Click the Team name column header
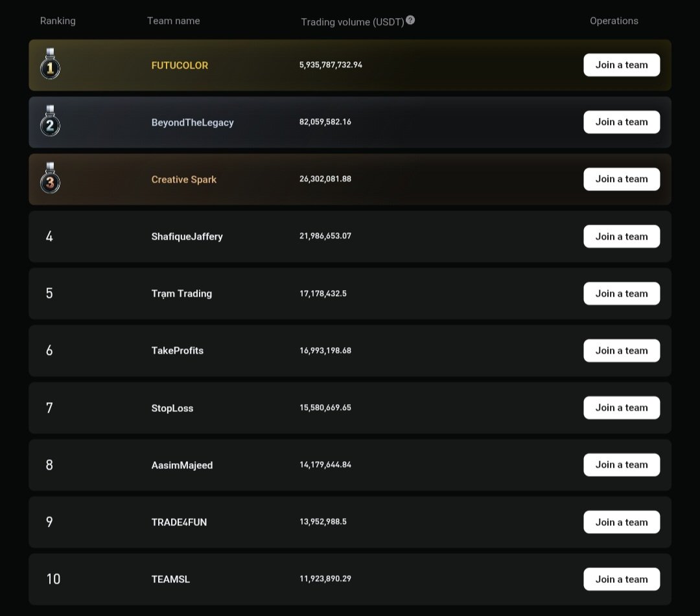 pyautogui.click(x=173, y=21)
